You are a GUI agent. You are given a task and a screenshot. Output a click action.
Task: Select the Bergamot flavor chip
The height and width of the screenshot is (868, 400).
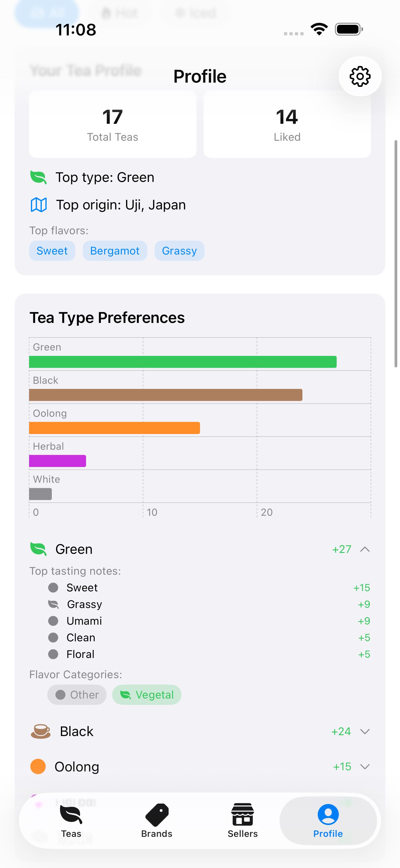115,250
